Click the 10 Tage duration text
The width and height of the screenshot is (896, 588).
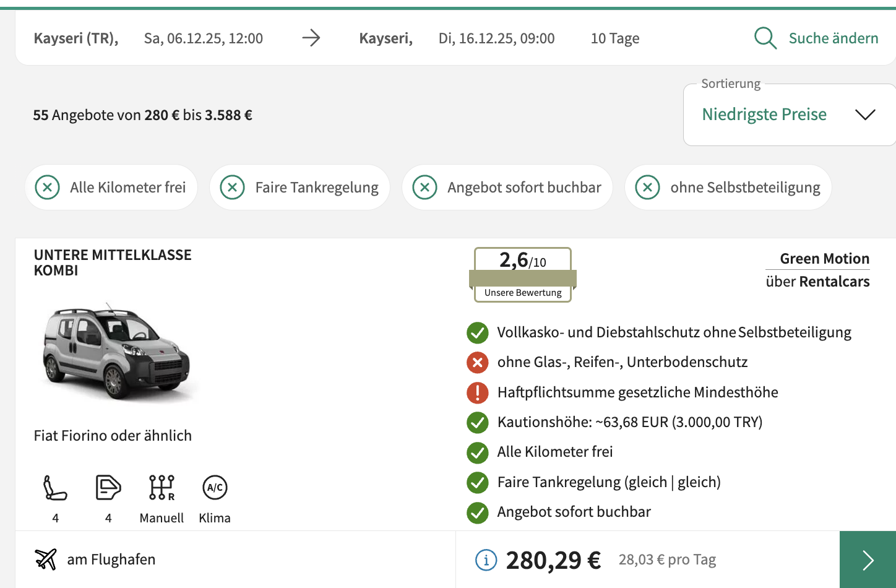click(x=615, y=38)
